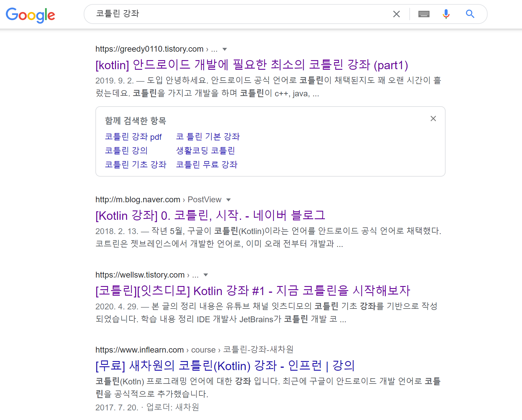The image size is (522, 420).
Task: Click the 2017. 7. 20. 업로더: 새차원 line
Action: (147, 407)
